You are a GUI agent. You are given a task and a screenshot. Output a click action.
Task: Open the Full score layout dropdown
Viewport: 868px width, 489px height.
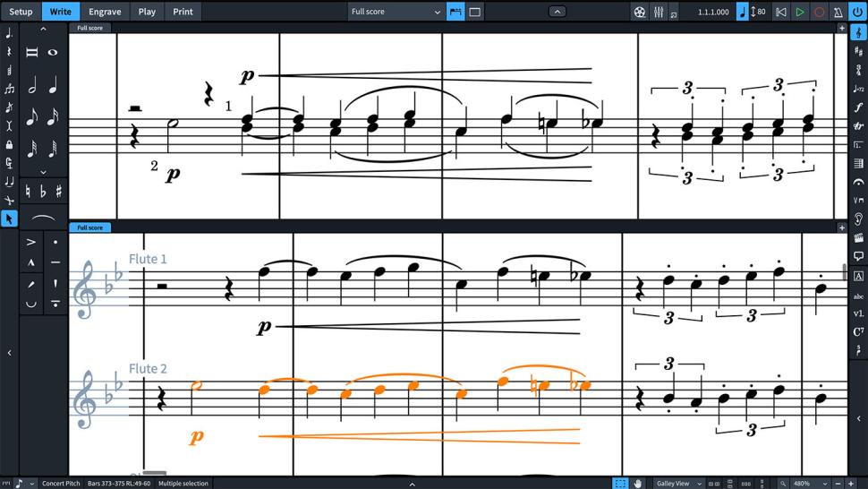point(396,12)
